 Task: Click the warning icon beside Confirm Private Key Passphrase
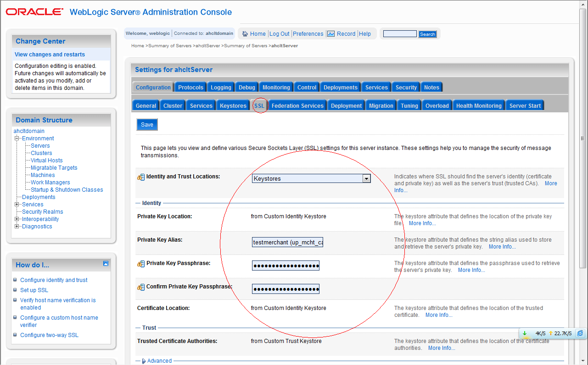click(141, 287)
